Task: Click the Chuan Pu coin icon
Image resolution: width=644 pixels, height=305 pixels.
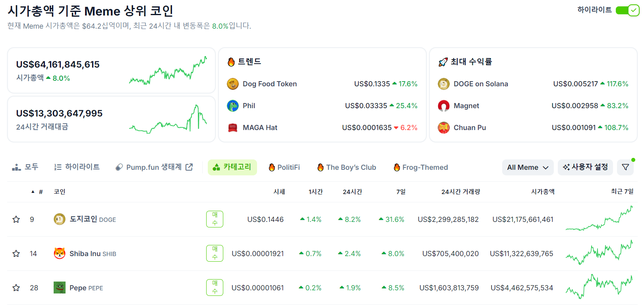Action: point(443,128)
